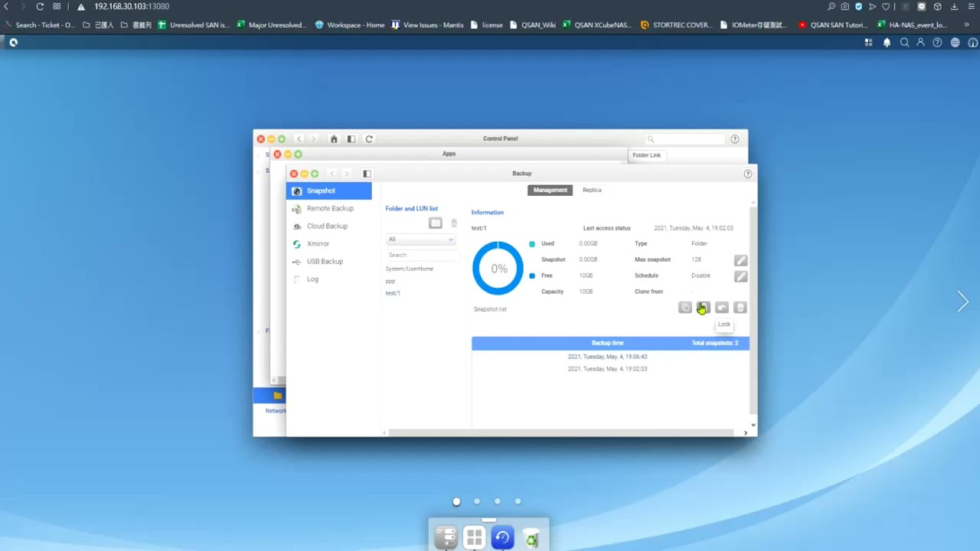Open notifications bell in the top bar
Screen dimensions: 980x551
click(x=887, y=43)
